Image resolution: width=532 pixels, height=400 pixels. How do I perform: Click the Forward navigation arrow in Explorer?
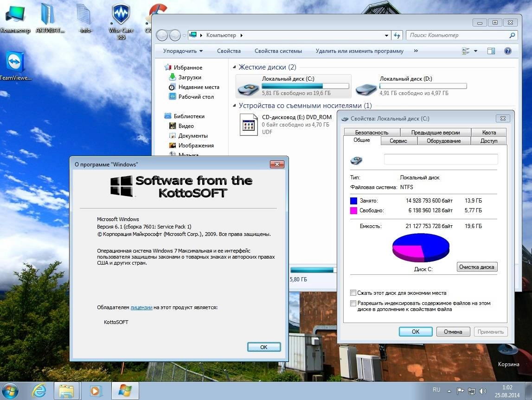click(175, 35)
